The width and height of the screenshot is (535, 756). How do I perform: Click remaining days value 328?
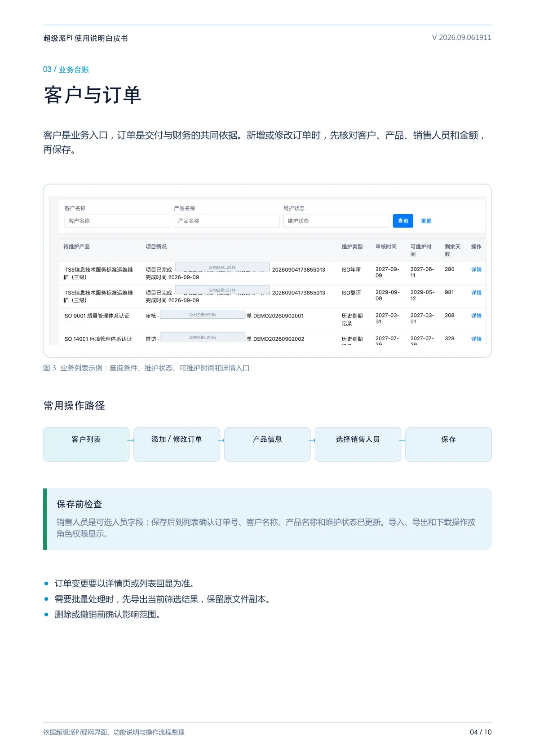(449, 338)
